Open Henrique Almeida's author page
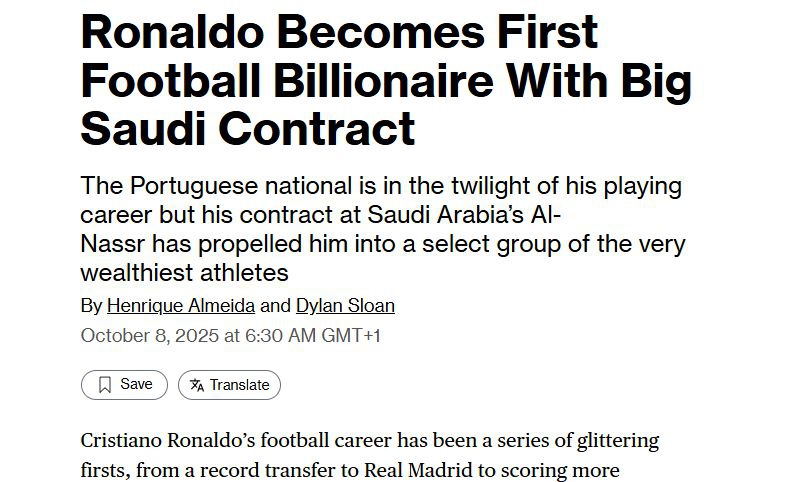This screenshot has height=482, width=809. (x=180, y=306)
